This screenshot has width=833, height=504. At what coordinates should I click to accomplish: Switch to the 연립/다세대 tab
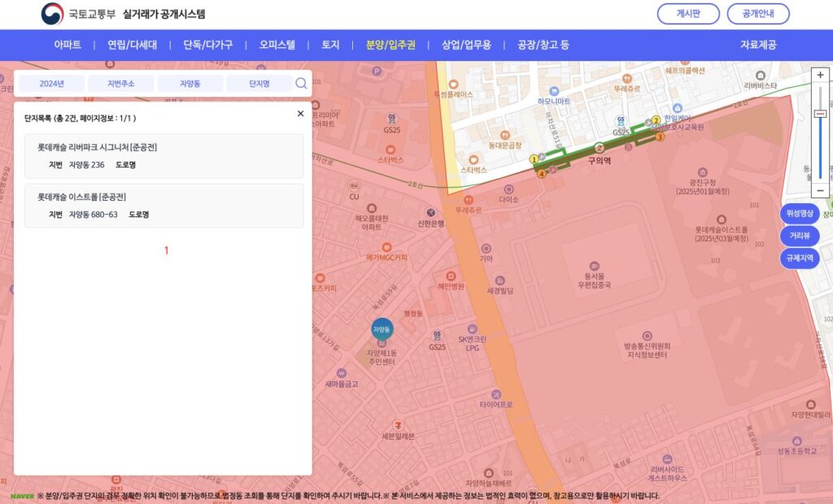click(133, 45)
